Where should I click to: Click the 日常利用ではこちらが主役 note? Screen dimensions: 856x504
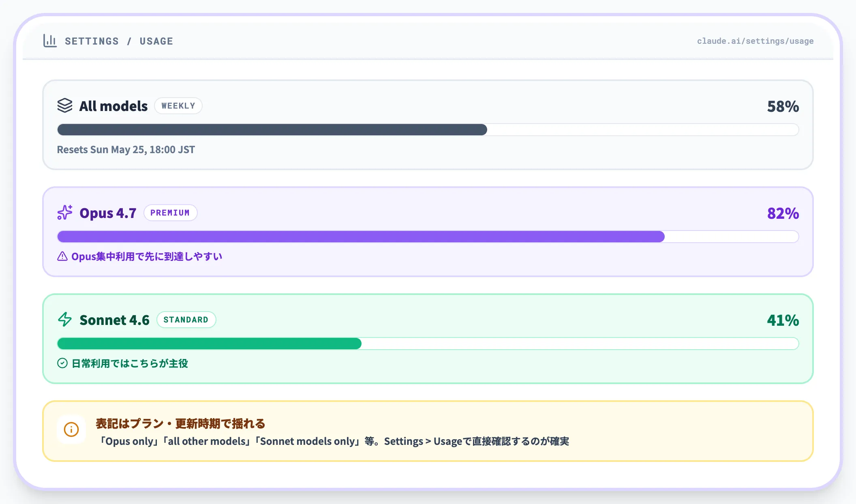pos(130,363)
